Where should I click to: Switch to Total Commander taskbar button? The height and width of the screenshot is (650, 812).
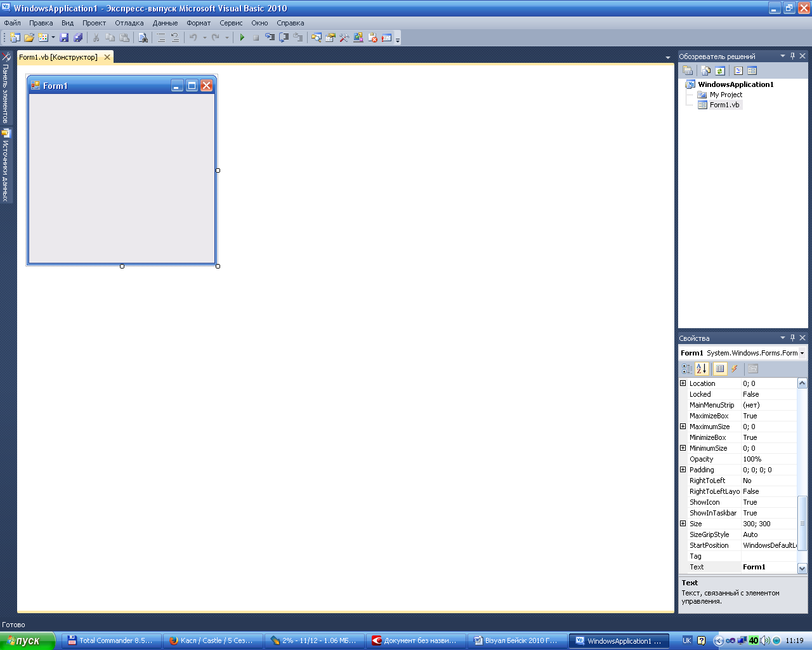click(x=110, y=640)
